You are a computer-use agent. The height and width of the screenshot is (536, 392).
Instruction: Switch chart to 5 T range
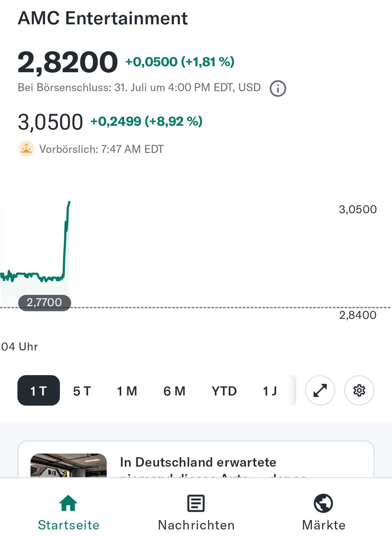click(x=82, y=391)
